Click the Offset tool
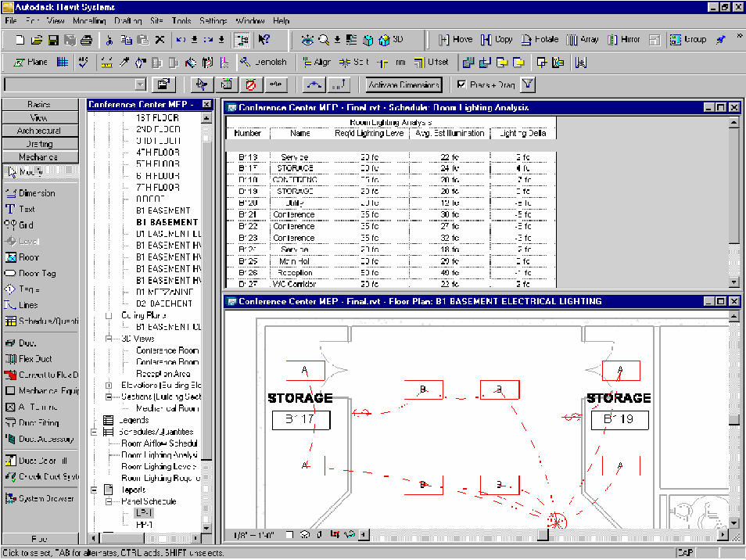The width and height of the screenshot is (746, 560). click(431, 63)
